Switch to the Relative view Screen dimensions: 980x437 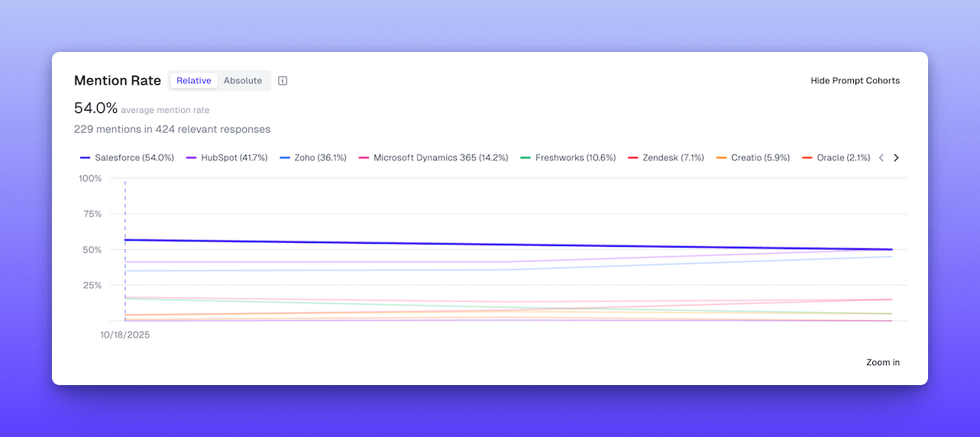click(193, 81)
